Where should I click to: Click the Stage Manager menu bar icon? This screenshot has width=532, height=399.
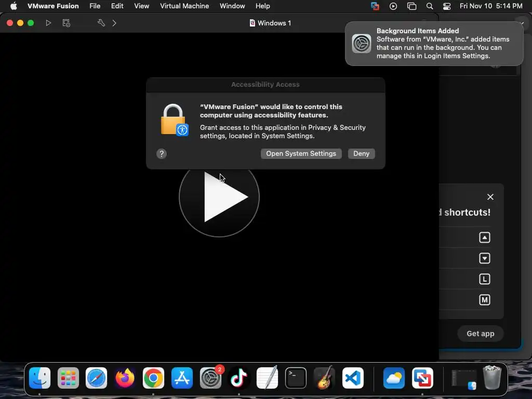[x=411, y=6]
